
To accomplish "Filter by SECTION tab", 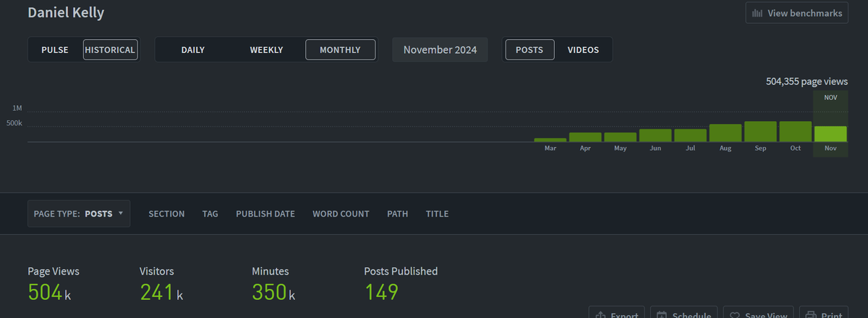I will point(166,214).
